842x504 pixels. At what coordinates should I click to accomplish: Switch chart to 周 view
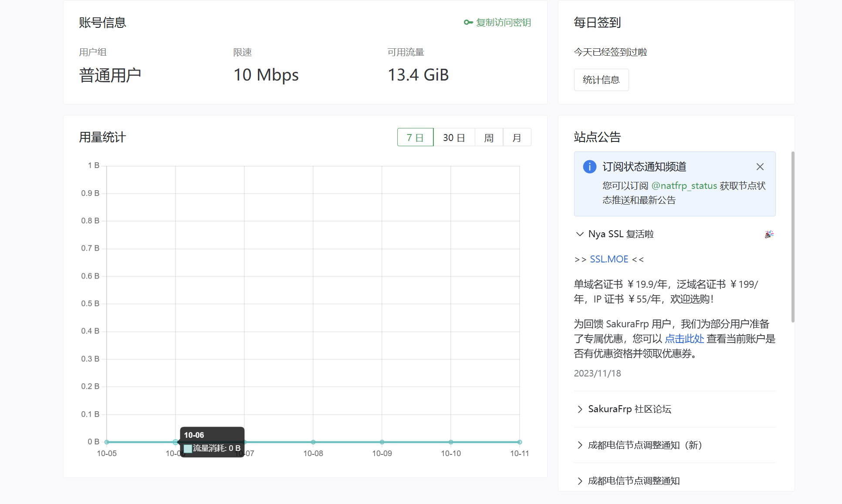tap(489, 137)
